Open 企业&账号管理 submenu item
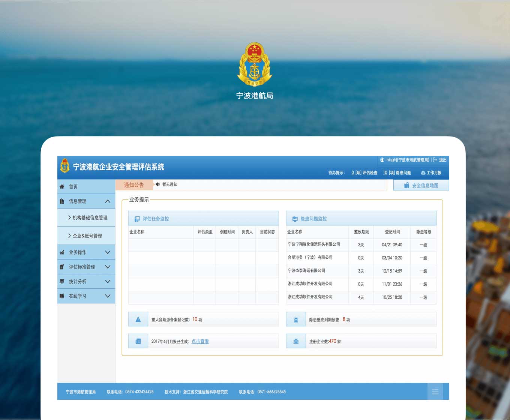The width and height of the screenshot is (510, 420). pos(87,236)
